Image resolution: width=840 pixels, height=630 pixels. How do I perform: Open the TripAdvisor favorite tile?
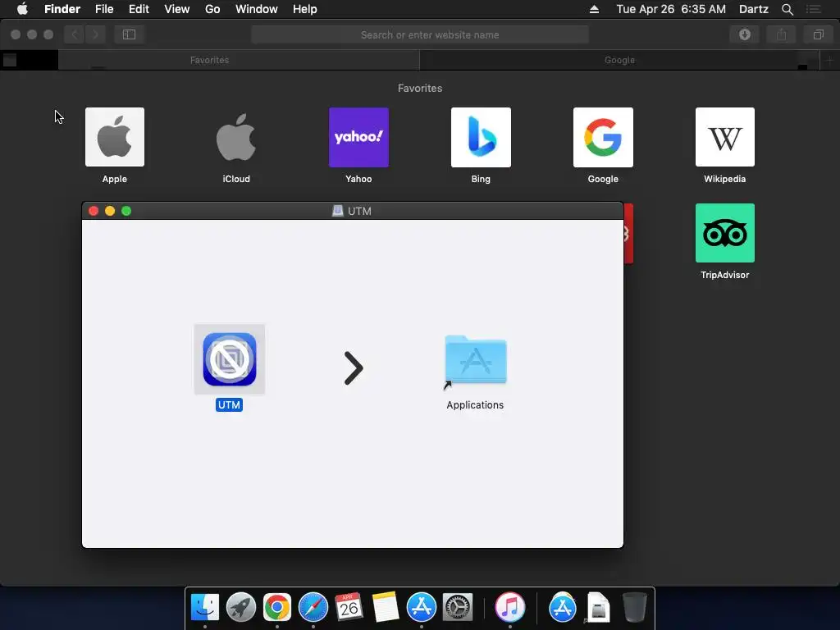[x=725, y=233]
